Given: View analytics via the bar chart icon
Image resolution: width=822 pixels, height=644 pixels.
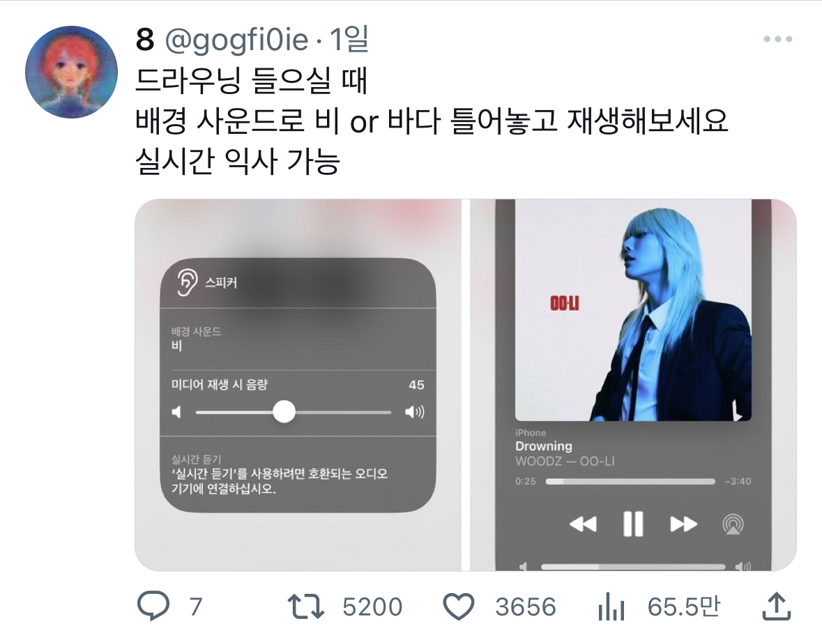Looking at the screenshot, I should 611,606.
